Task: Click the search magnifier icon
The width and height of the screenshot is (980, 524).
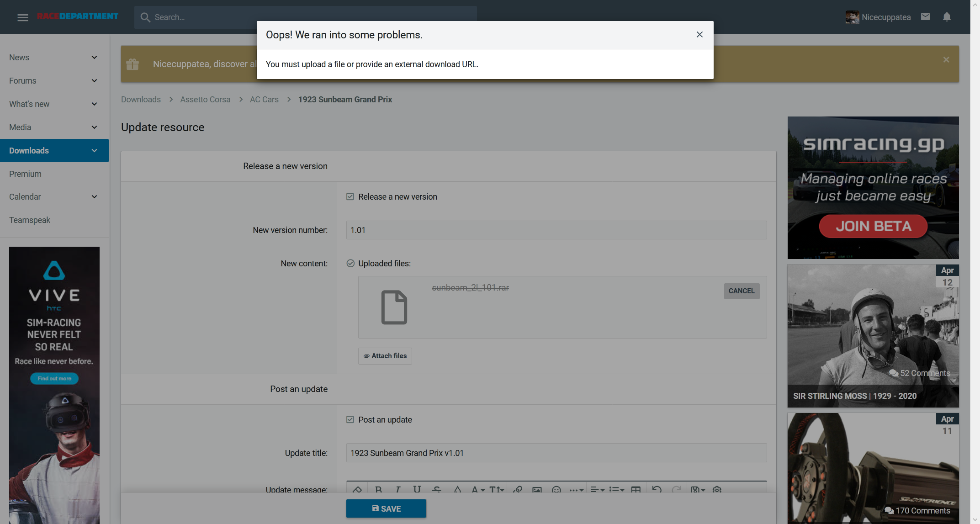Action: (x=145, y=17)
